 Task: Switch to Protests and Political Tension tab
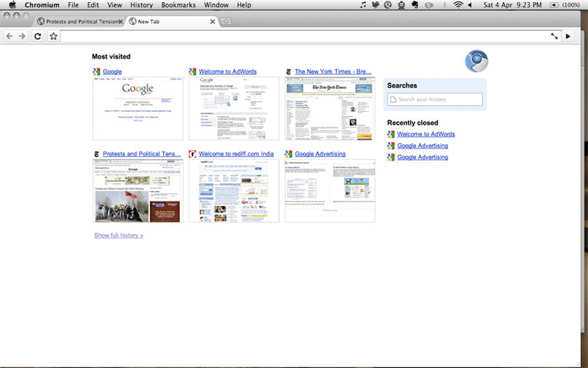(79, 21)
